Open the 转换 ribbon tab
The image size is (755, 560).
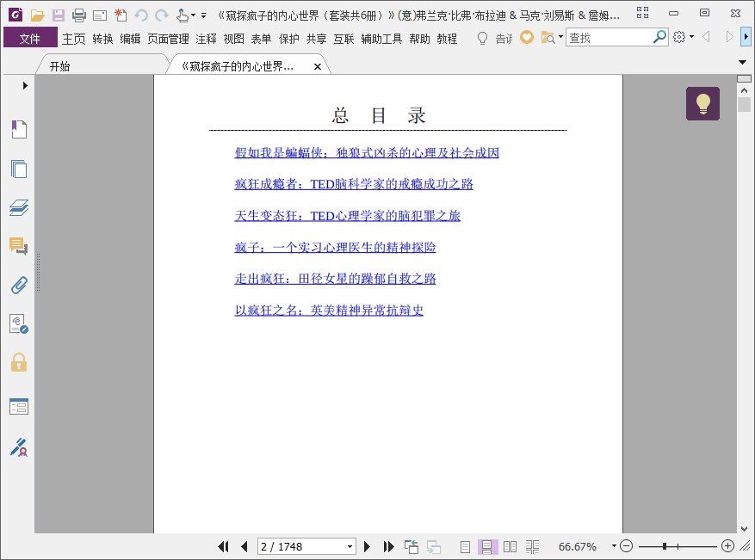[102, 39]
